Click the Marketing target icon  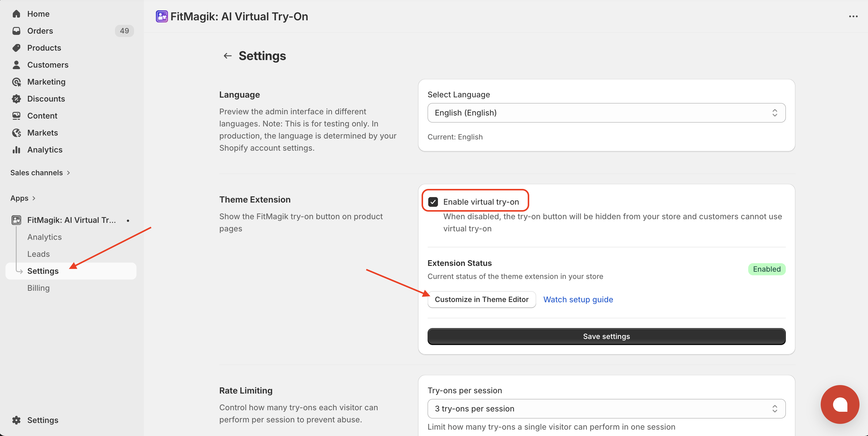[x=16, y=82]
